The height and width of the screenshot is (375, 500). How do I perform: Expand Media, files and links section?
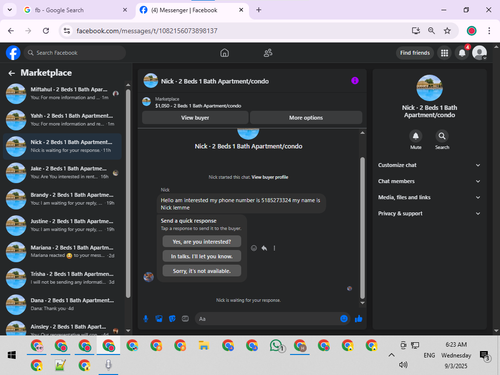tap(429, 197)
